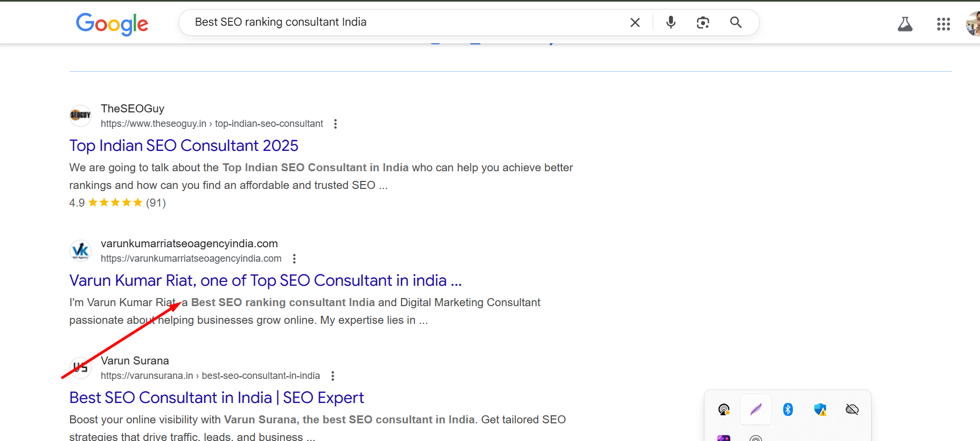Open Varun Kumar Riat result link
The height and width of the screenshot is (441, 980).
point(265,280)
